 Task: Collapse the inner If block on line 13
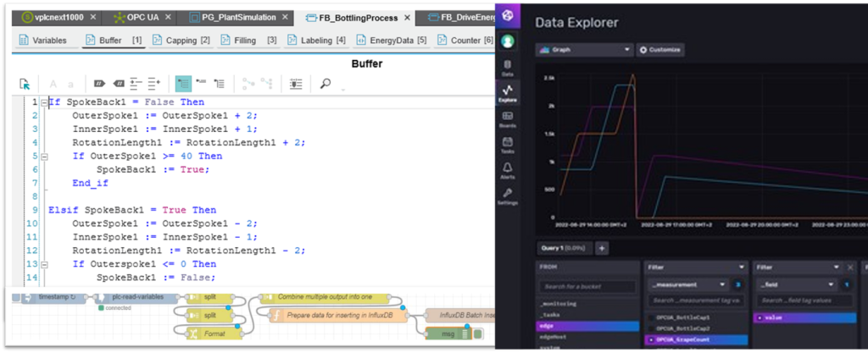coord(44,264)
